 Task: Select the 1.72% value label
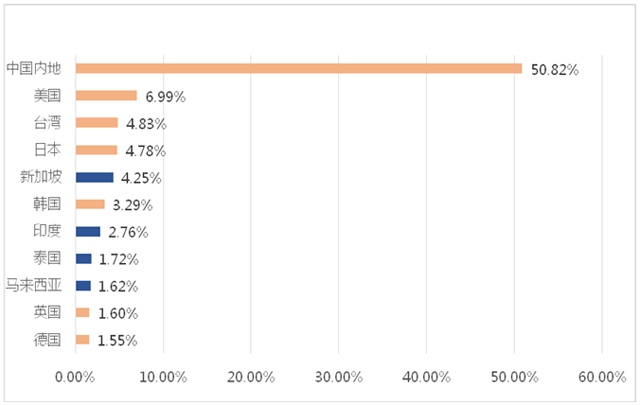click(118, 259)
